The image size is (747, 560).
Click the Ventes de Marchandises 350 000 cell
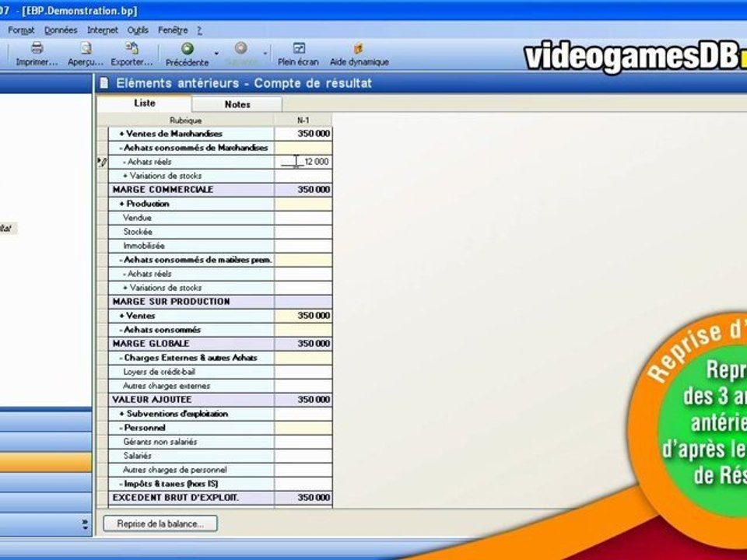(x=303, y=134)
